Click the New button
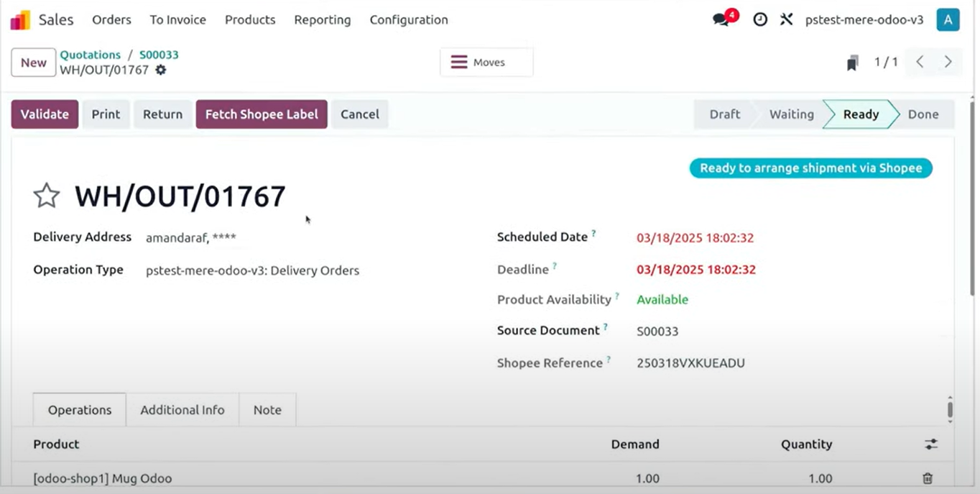Viewport: 980px width, 494px height. [34, 63]
